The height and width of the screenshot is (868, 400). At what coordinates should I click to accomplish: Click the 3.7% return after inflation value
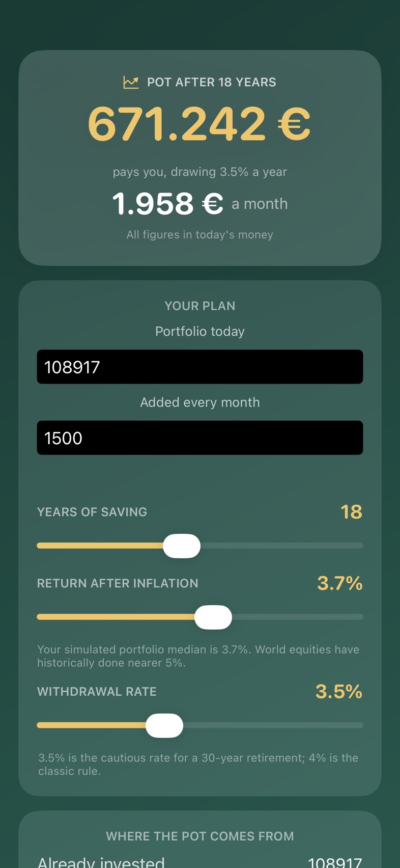pyautogui.click(x=340, y=583)
